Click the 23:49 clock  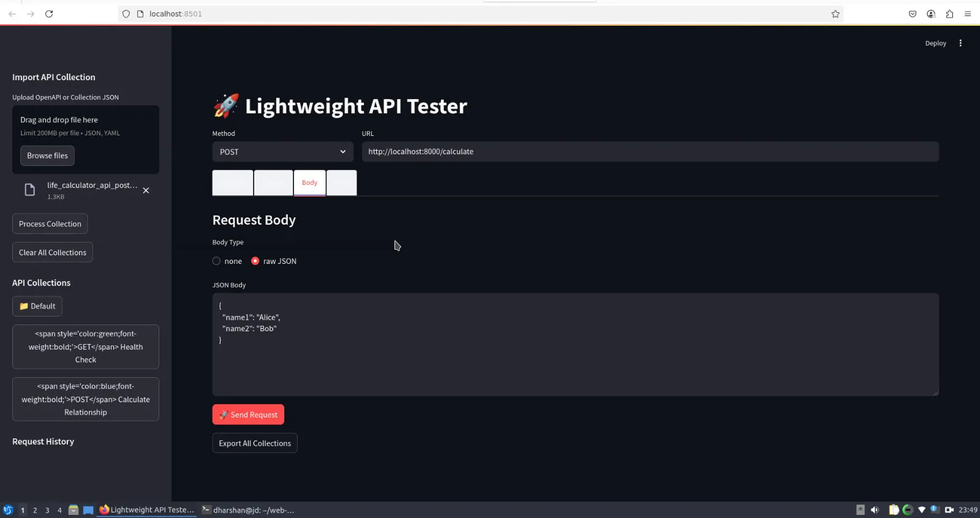click(x=968, y=509)
